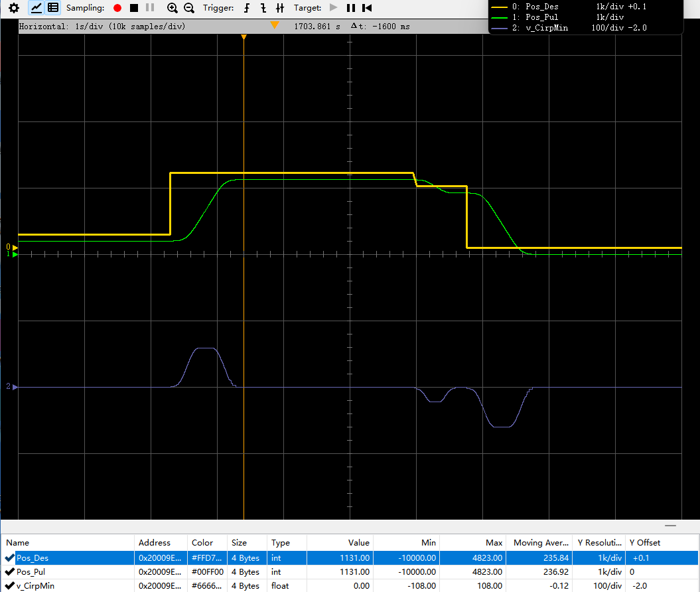Select channel 1 green zero-level marker

tap(15, 254)
